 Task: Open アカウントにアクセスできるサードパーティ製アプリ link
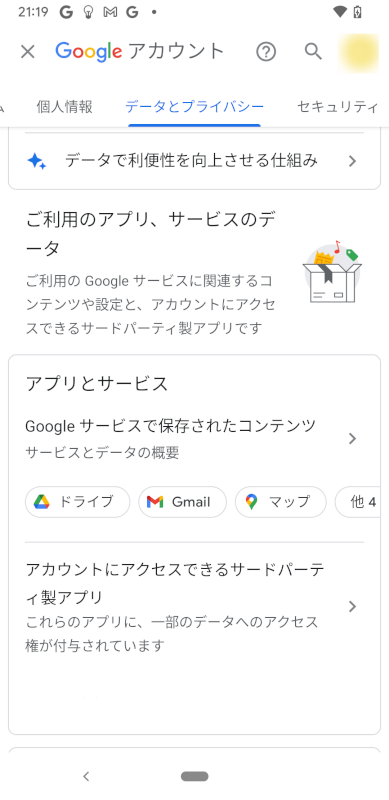[x=175, y=583]
